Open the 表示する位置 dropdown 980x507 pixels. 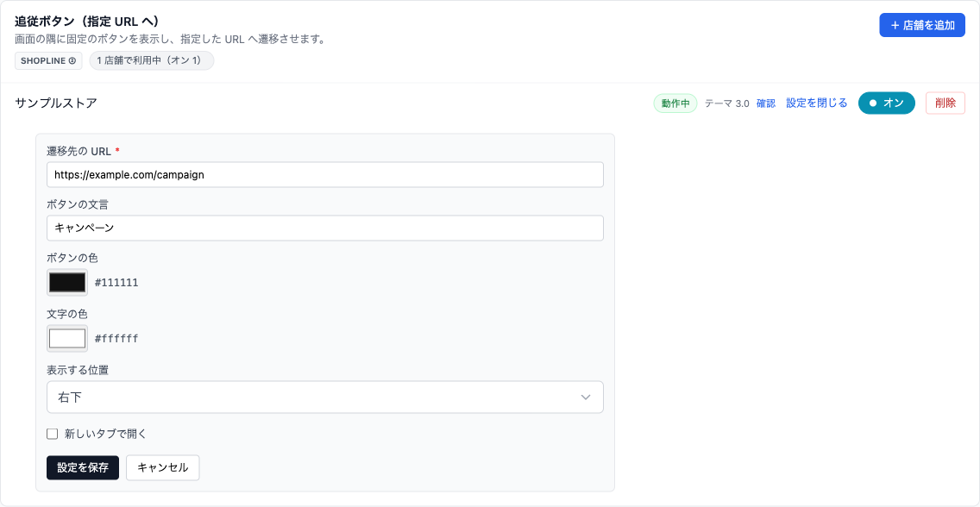point(325,397)
